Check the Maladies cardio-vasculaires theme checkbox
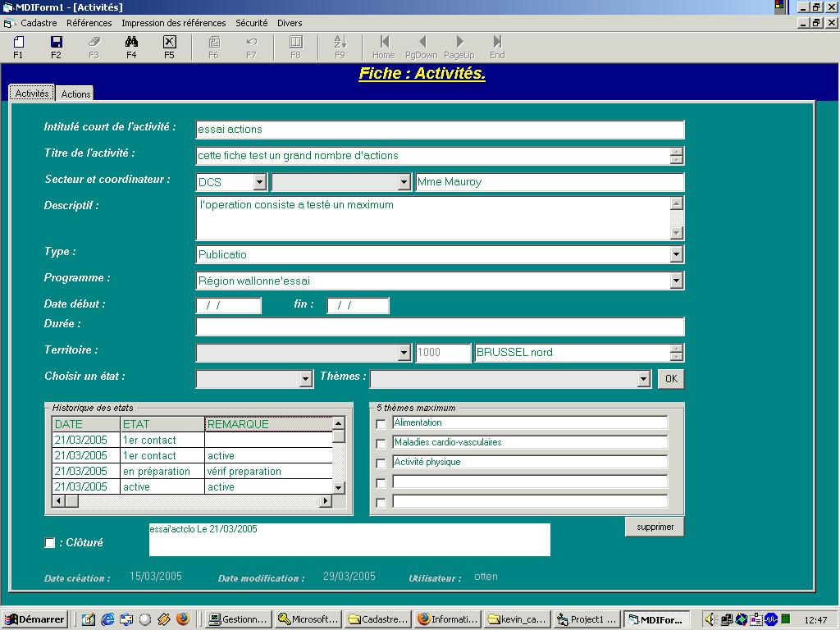Viewport: 840px width, 630px height. pos(381,444)
